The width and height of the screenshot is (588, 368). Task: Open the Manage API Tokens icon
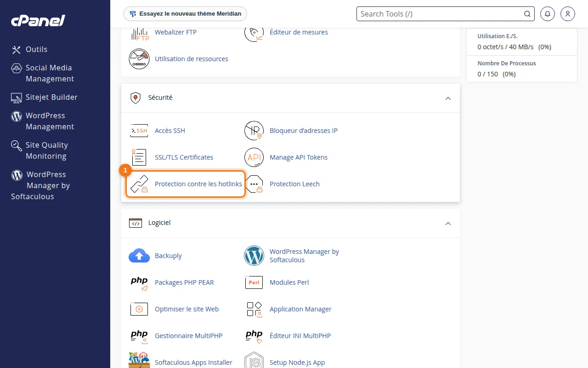pyautogui.click(x=254, y=157)
